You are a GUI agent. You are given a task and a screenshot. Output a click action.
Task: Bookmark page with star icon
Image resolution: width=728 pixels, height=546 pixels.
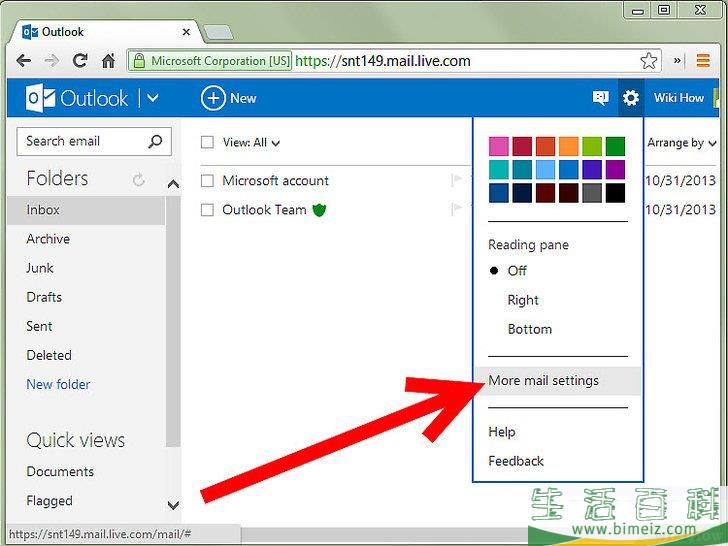[649, 61]
